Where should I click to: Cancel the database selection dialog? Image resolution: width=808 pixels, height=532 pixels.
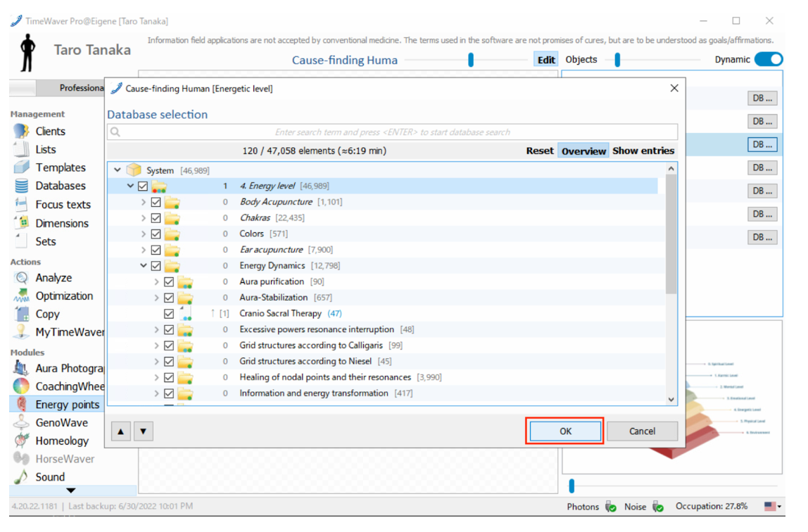tap(642, 431)
